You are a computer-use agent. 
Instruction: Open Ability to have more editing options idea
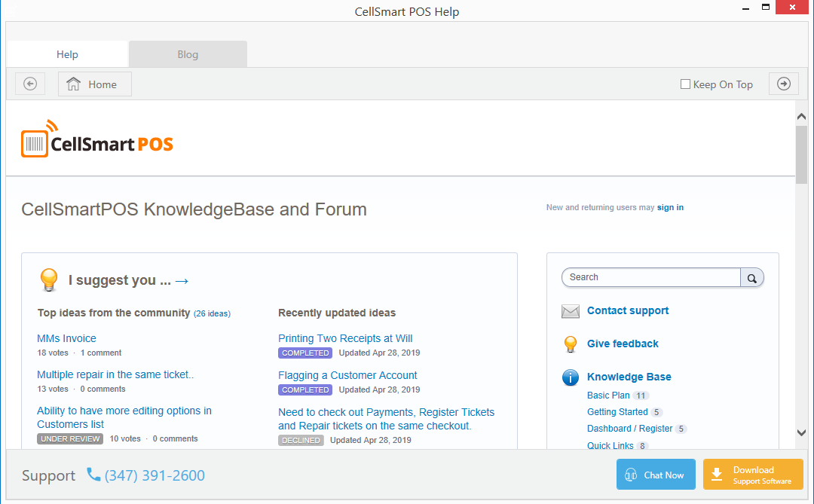124,417
